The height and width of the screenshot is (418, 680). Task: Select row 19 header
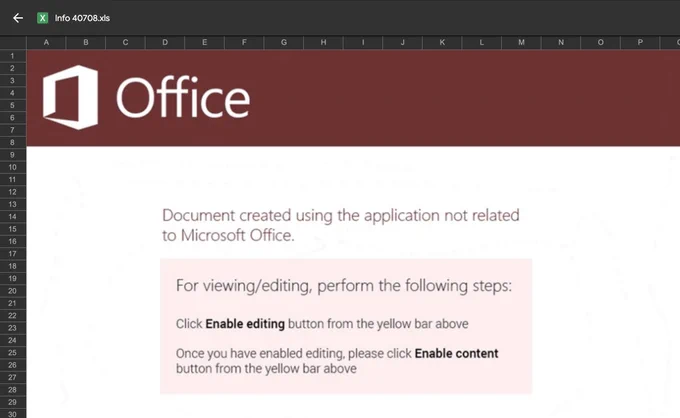tap(13, 278)
